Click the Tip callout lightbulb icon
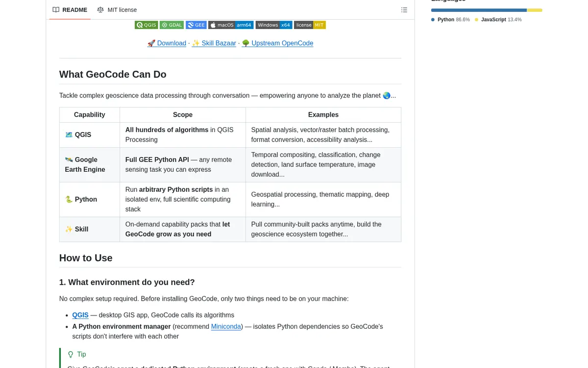588x368 pixels. pos(71,354)
